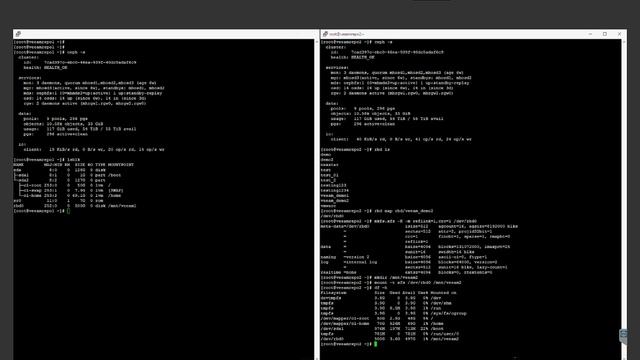Click '/mnt/veeam2' mount in df output

click(x=445, y=338)
